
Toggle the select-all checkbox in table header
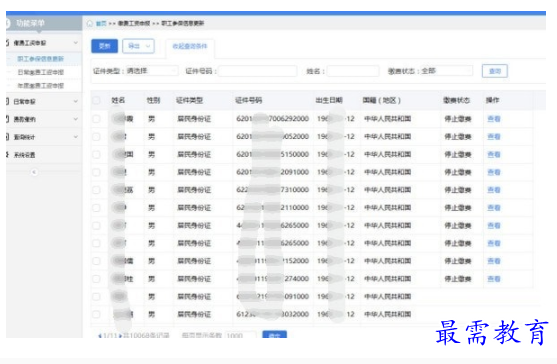[96, 100]
